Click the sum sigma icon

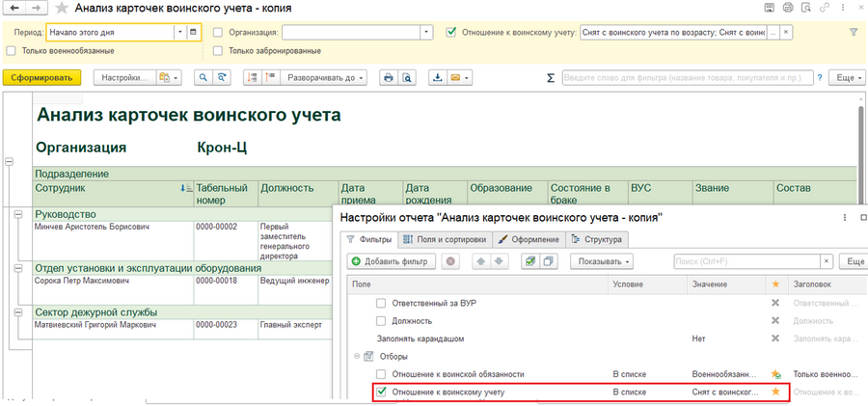[551, 78]
